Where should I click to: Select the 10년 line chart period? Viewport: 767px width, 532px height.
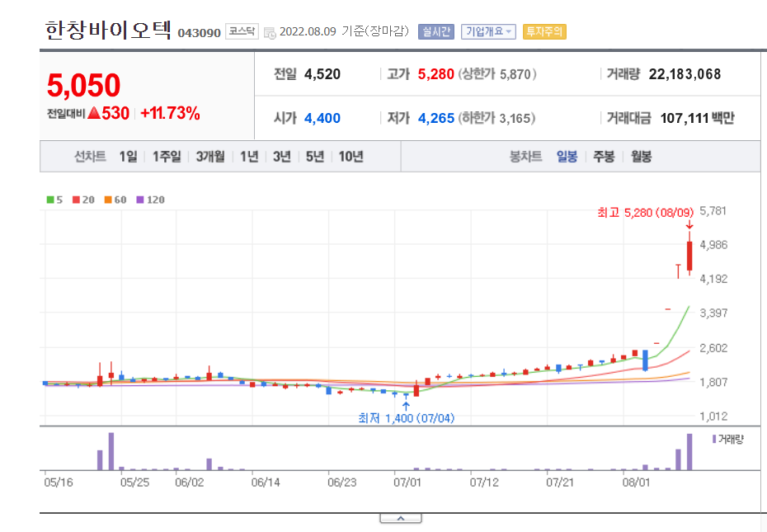coord(351,157)
